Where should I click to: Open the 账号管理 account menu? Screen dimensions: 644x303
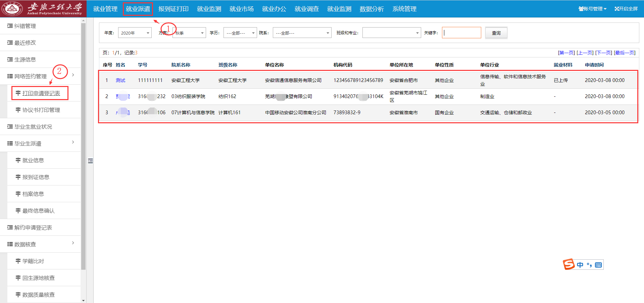tap(592, 9)
